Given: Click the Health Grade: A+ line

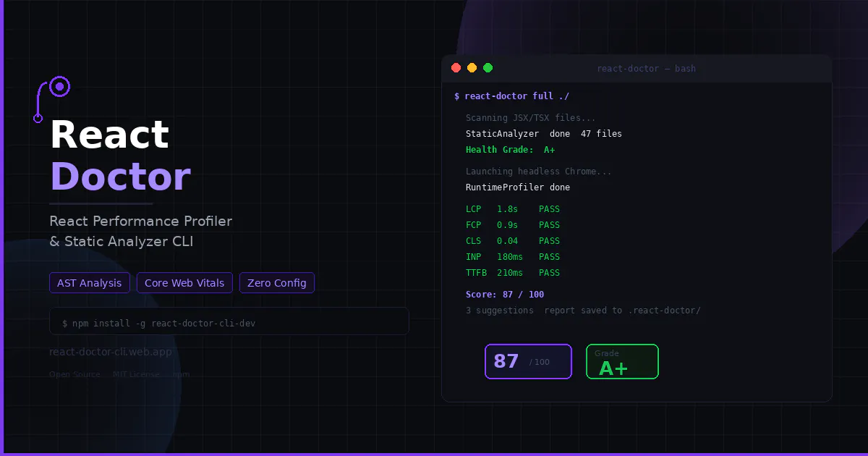Looking at the screenshot, I should [x=511, y=150].
